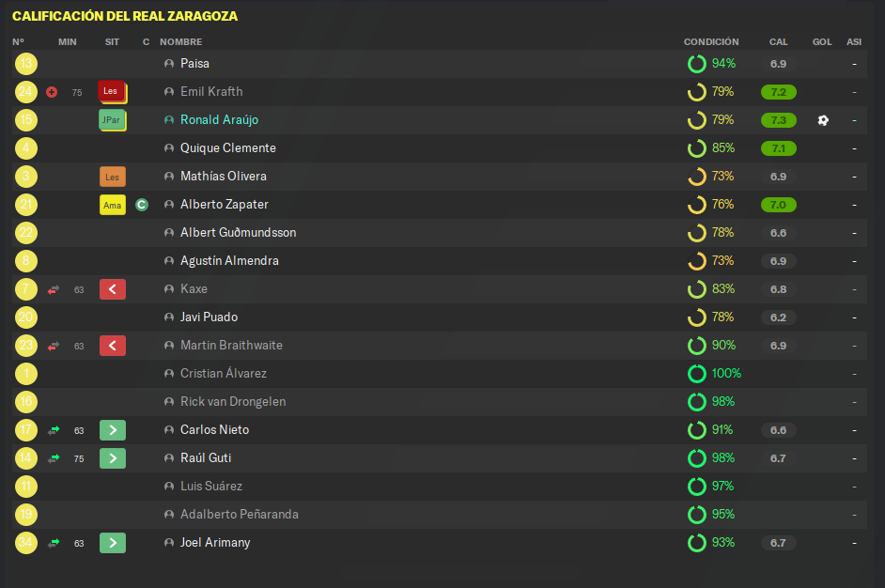Sort the table by NOMBRE header
The width and height of the screenshot is (885, 588).
[180, 41]
